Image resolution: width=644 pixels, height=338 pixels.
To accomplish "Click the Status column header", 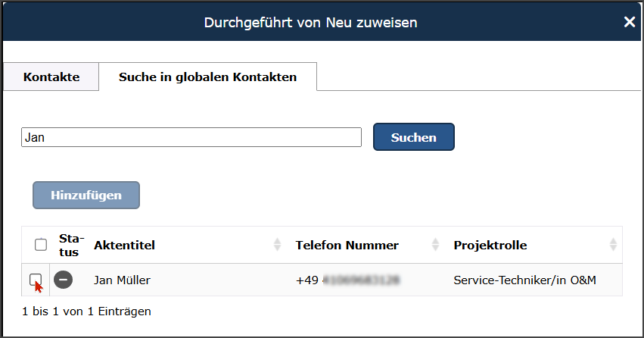I will click(72, 245).
